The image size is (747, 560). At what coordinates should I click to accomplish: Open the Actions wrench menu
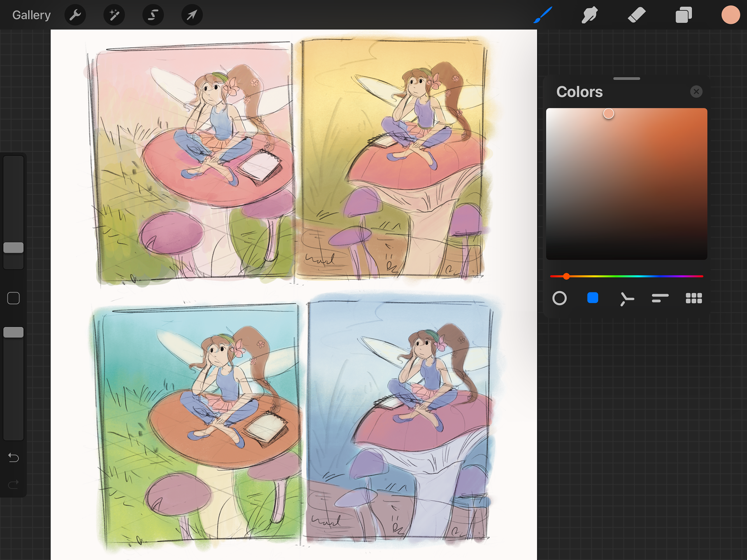pyautogui.click(x=75, y=15)
